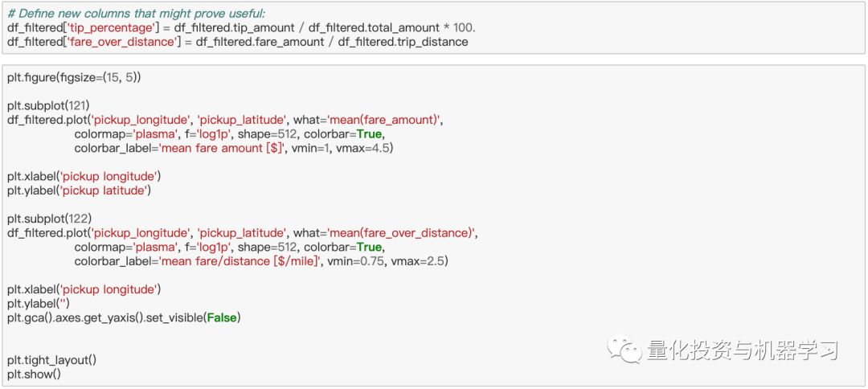Click the colorbar=True keyword in the second plot
Viewport: 868px width, 389px height.
tap(343, 247)
